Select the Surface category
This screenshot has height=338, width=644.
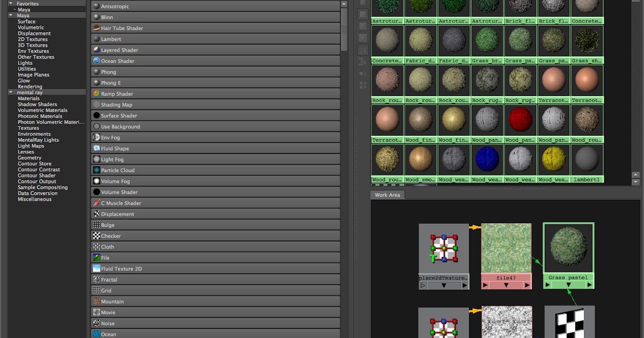coord(27,21)
